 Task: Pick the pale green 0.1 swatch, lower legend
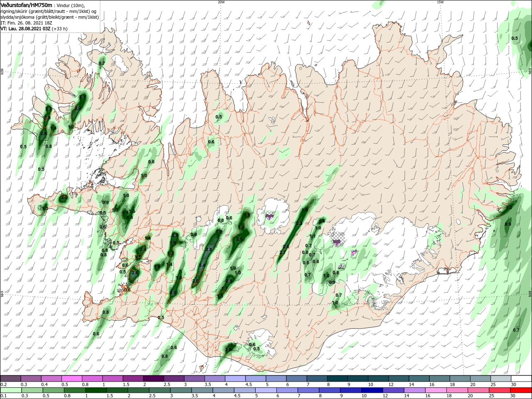[x=10, y=390]
